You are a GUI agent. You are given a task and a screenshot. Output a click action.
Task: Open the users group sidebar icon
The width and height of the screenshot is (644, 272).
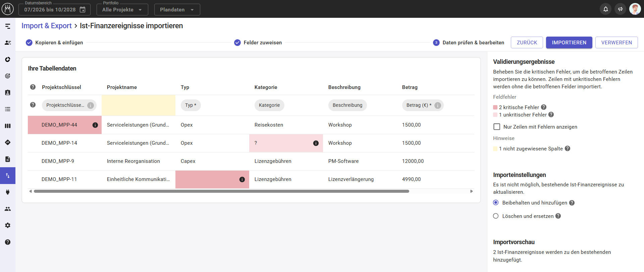pos(8,209)
